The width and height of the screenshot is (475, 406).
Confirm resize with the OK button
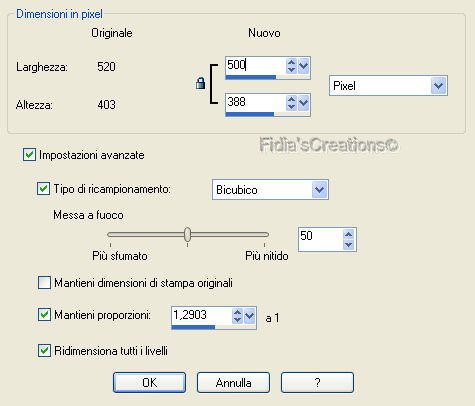pos(149,382)
